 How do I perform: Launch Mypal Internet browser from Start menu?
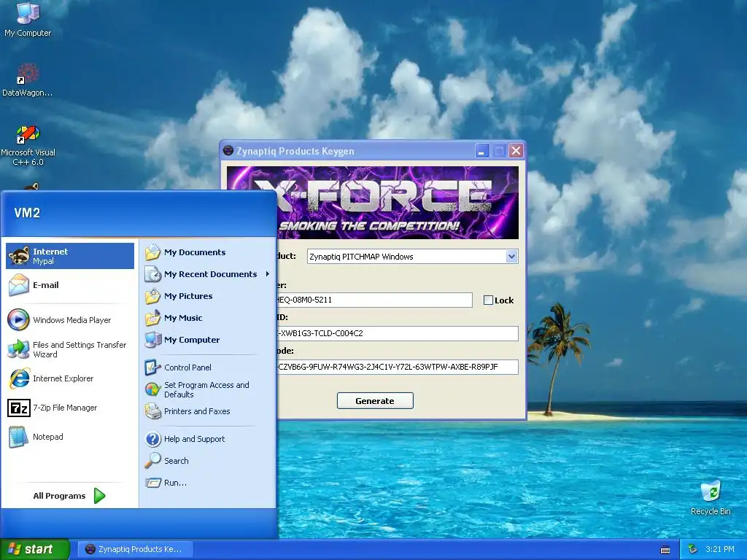click(70, 256)
